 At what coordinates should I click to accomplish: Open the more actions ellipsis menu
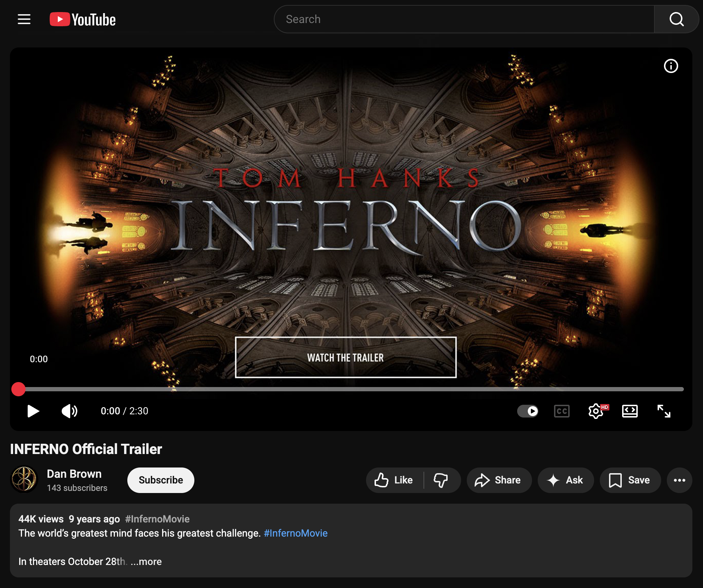pyautogui.click(x=680, y=480)
